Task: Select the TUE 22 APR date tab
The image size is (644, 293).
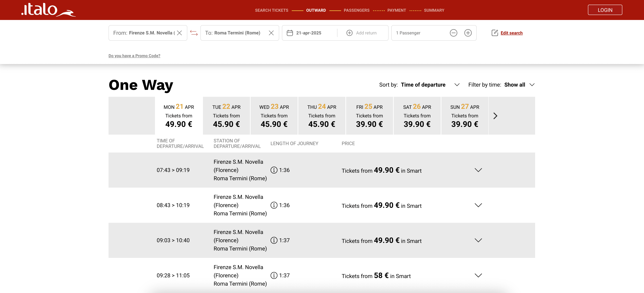Action: [226, 116]
